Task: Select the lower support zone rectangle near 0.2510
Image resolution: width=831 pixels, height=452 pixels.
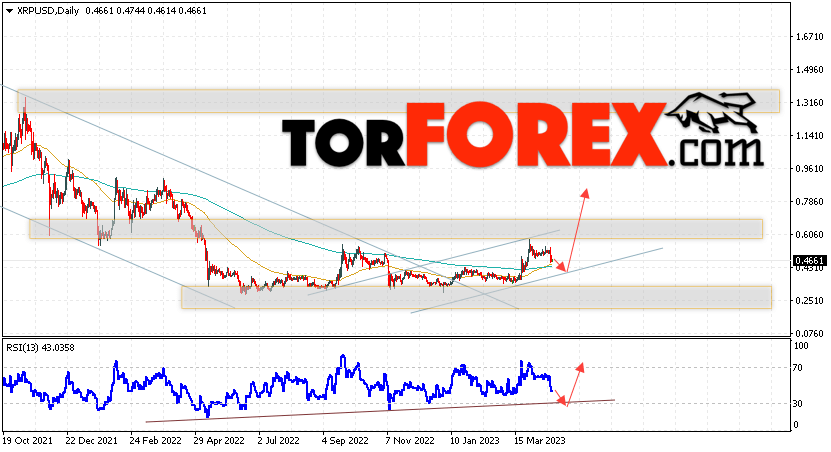Action: (x=476, y=297)
